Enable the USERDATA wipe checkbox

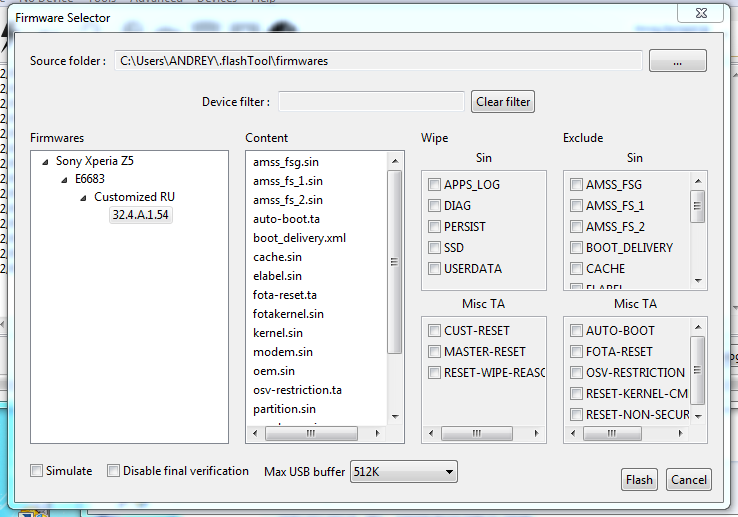click(434, 269)
